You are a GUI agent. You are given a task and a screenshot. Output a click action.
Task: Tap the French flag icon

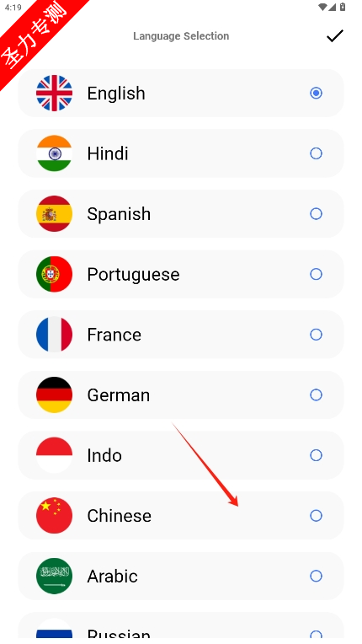tap(54, 335)
